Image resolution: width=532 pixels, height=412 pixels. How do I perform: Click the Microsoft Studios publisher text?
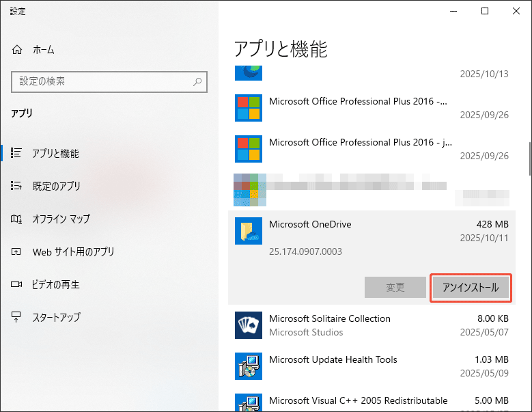coord(306,332)
